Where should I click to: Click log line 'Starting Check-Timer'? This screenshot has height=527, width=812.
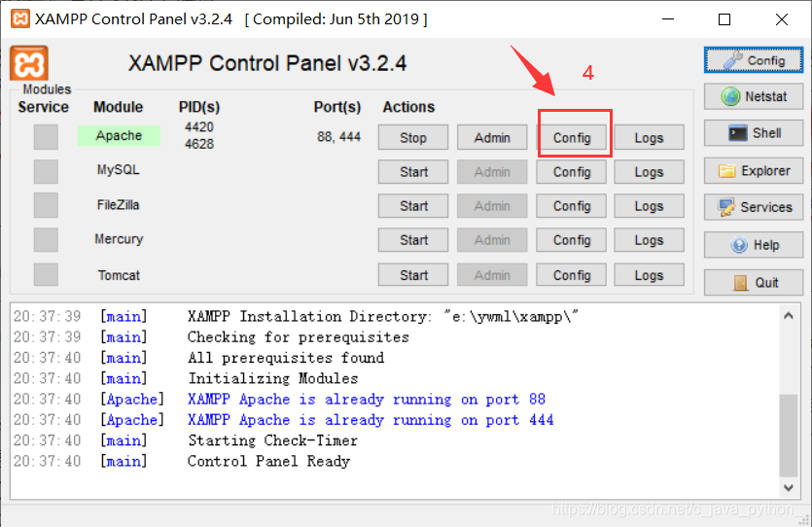pyautogui.click(x=273, y=440)
